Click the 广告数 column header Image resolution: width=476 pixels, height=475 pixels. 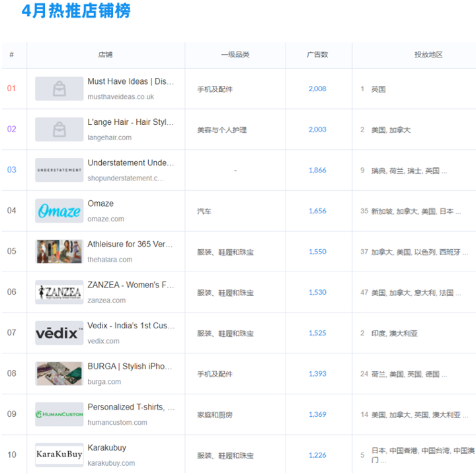pyautogui.click(x=317, y=55)
